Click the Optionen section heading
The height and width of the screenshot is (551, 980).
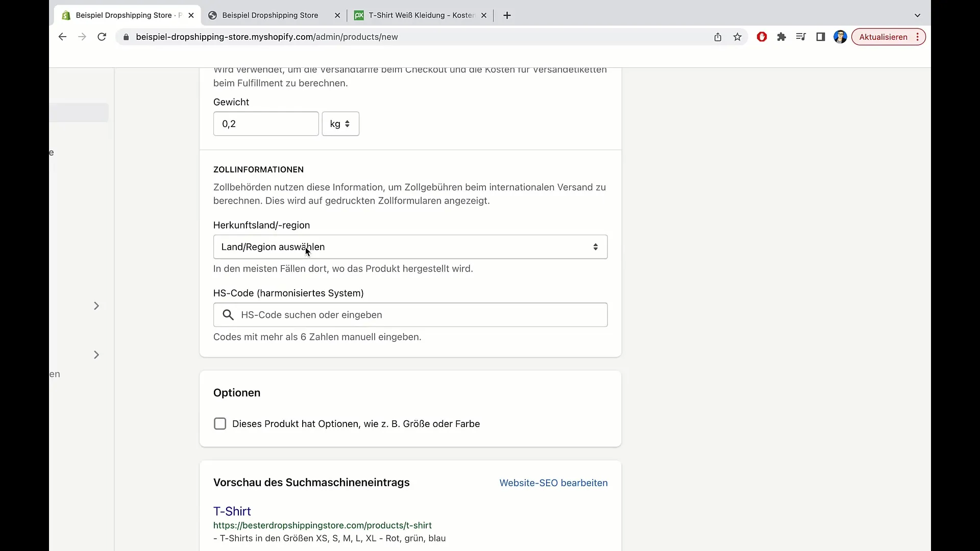(x=237, y=393)
